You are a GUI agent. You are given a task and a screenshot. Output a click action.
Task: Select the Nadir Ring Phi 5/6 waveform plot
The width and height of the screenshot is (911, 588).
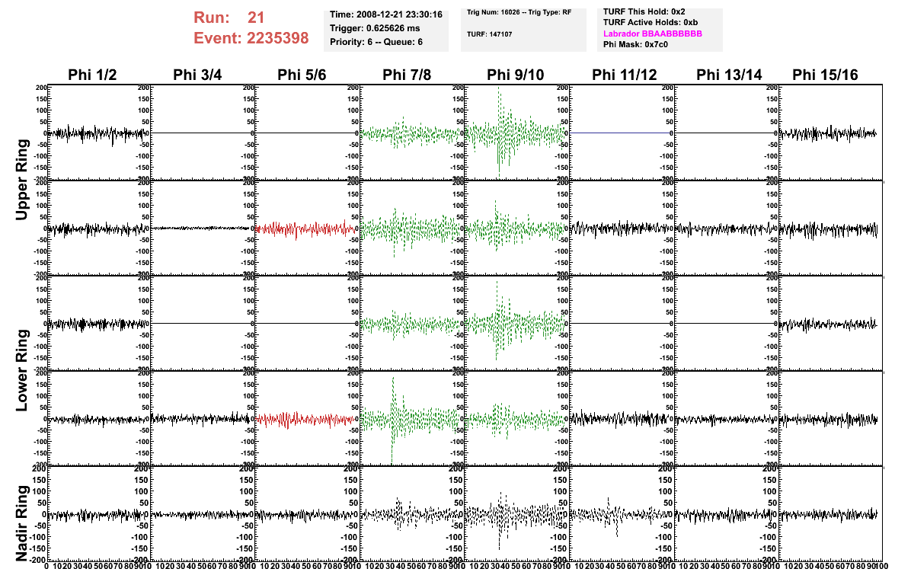click(308, 513)
